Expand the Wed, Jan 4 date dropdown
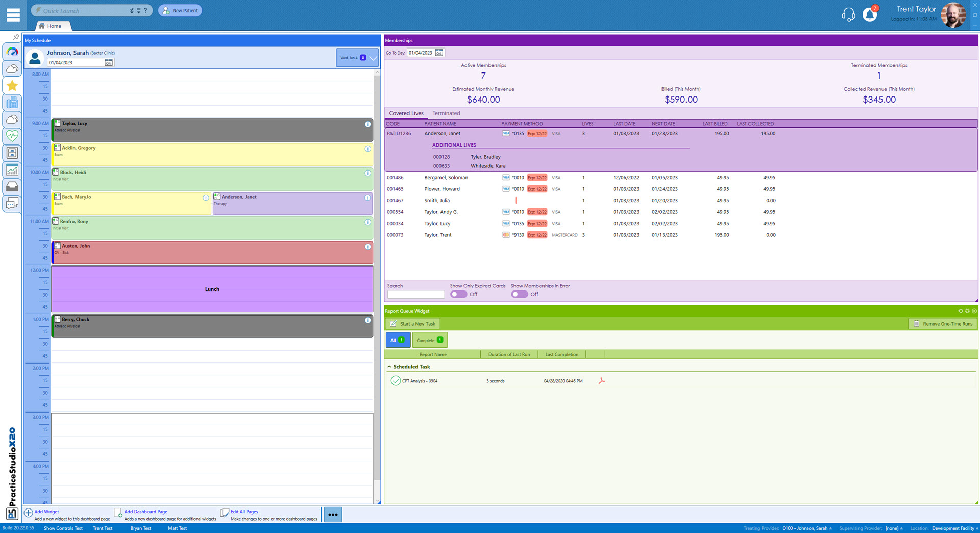 coord(373,58)
